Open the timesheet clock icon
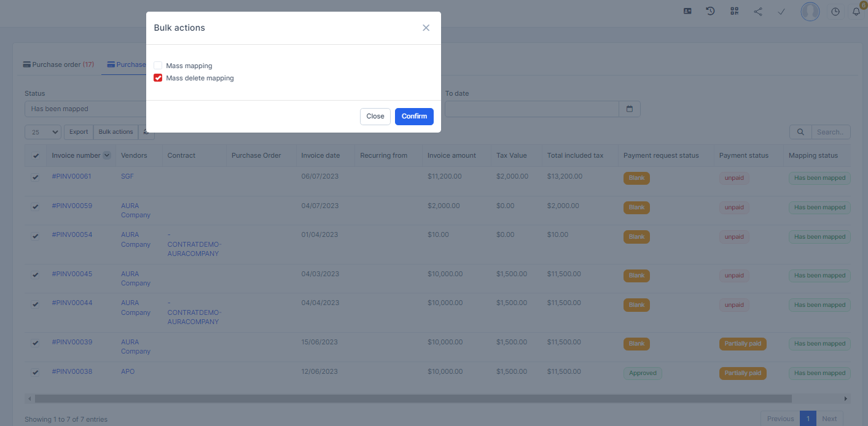868x426 pixels. click(x=835, y=11)
